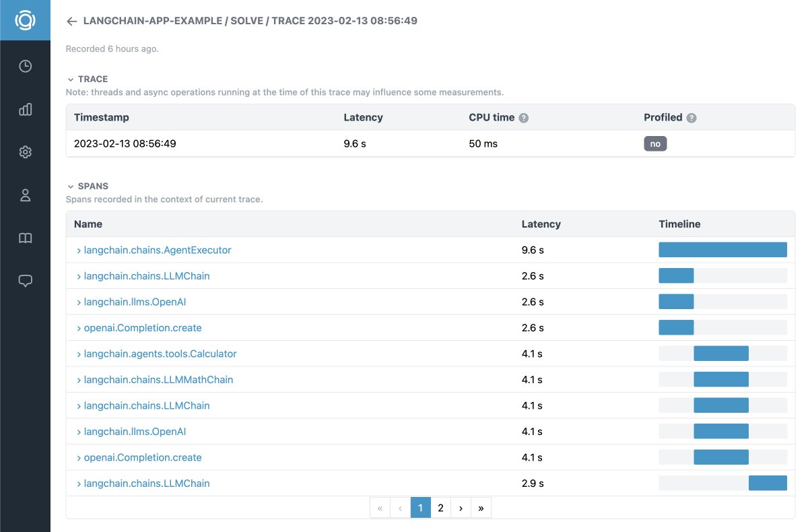The width and height of the screenshot is (808, 532).
Task: Open the user account sidebar icon
Action: (25, 195)
